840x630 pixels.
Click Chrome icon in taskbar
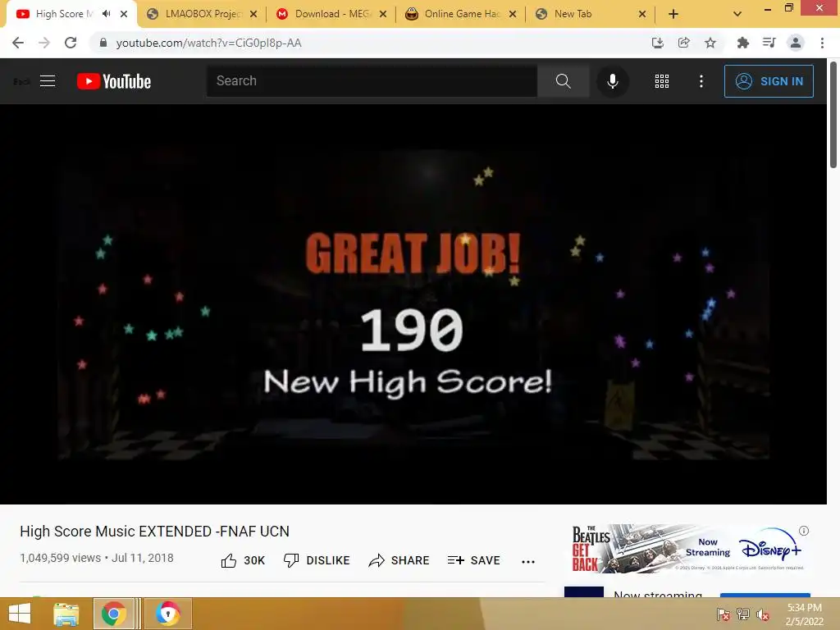pyautogui.click(x=113, y=614)
